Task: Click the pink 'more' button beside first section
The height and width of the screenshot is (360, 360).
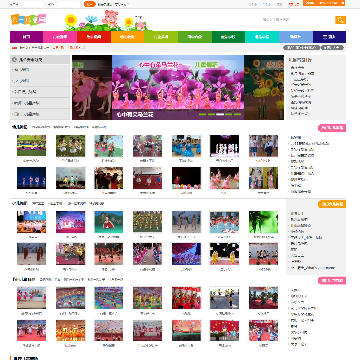Action: [x=332, y=128]
